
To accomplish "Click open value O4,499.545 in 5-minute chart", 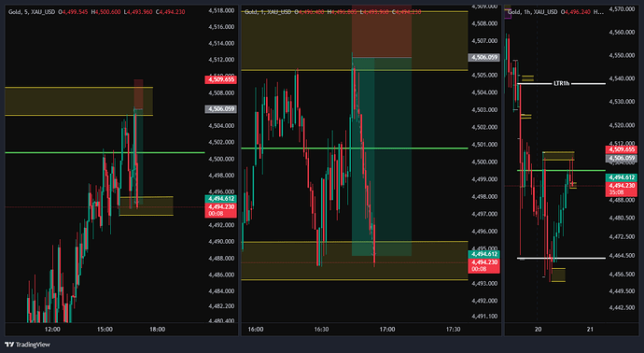I will coord(73,12).
